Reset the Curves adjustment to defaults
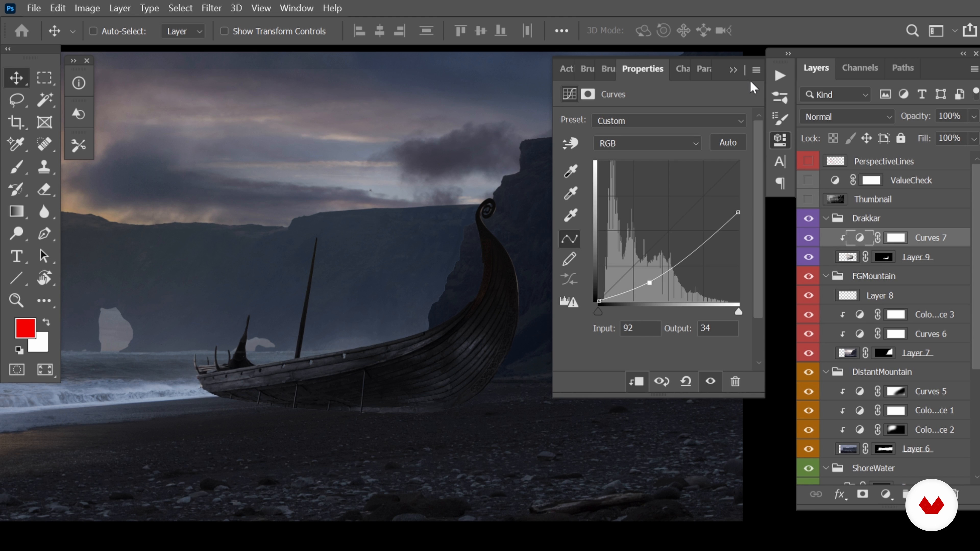980x551 pixels. 686,381
